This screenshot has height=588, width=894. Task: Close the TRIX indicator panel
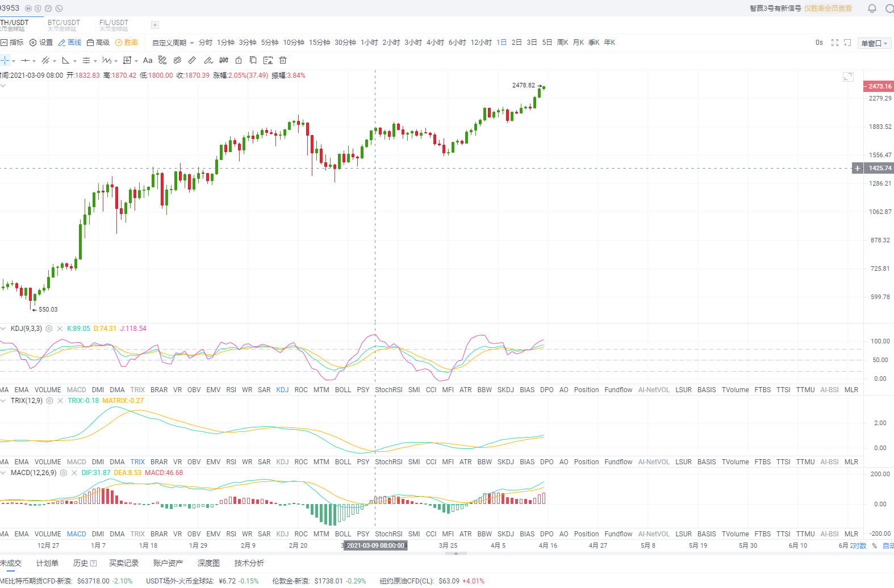coord(60,401)
